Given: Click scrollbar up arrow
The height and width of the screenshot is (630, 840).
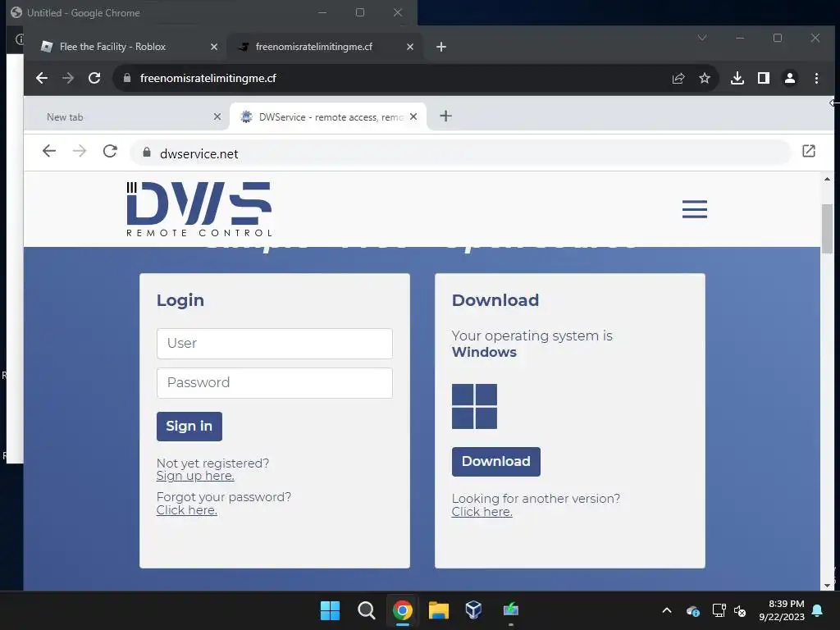Looking at the screenshot, I should coord(827,179).
